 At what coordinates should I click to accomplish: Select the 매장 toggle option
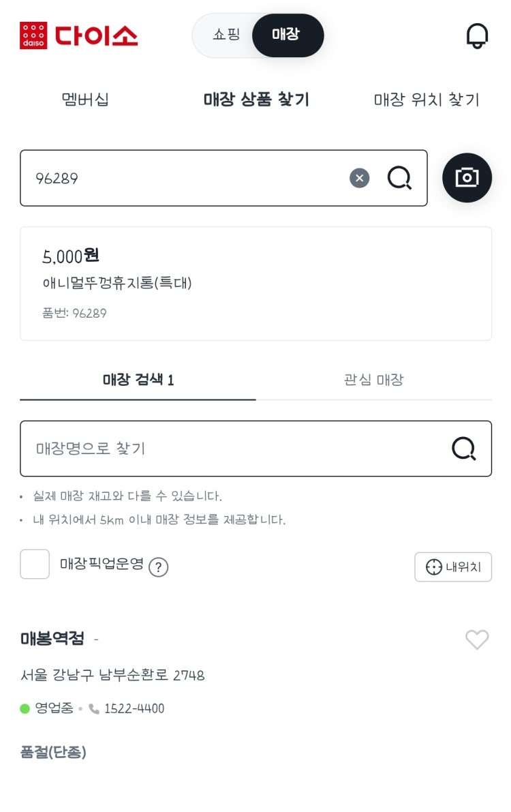pos(288,35)
